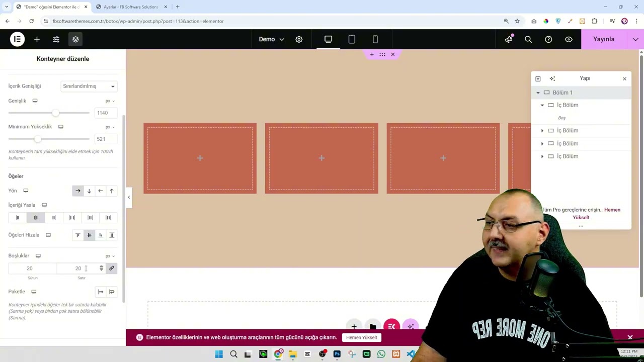The image size is (644, 362).
Task: Collapse first İç Bölüm with Boş child
Action: pos(542,105)
